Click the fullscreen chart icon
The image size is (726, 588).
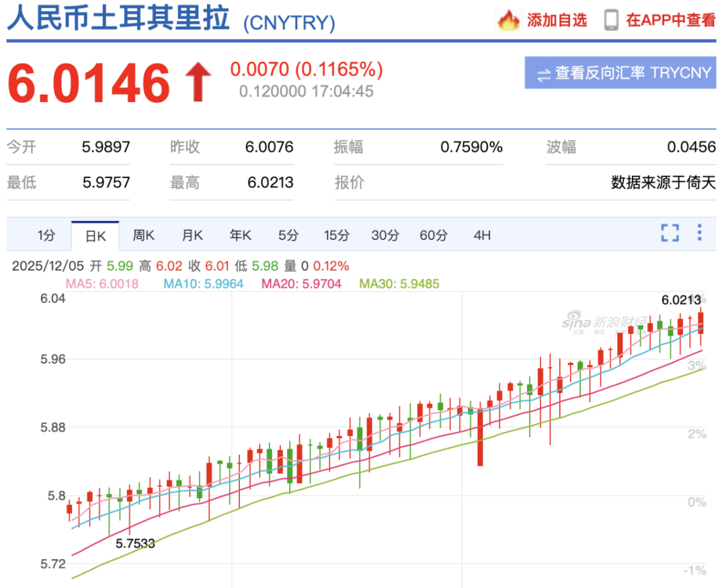tap(670, 233)
